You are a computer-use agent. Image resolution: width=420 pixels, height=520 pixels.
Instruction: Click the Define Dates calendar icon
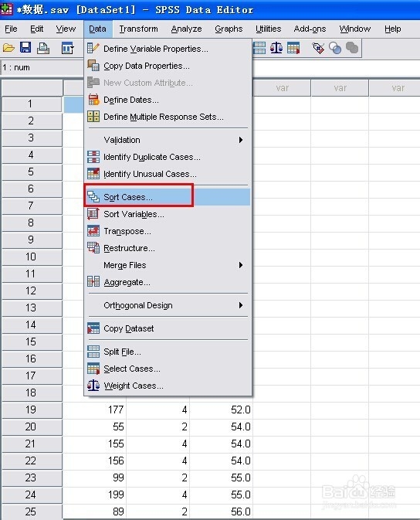tap(93, 100)
